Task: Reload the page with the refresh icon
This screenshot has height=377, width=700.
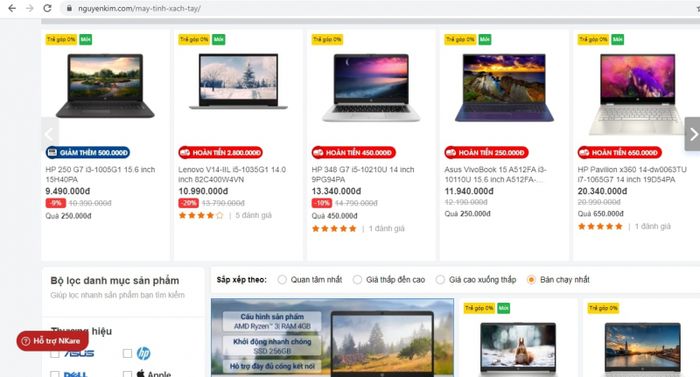Action: 47,8
